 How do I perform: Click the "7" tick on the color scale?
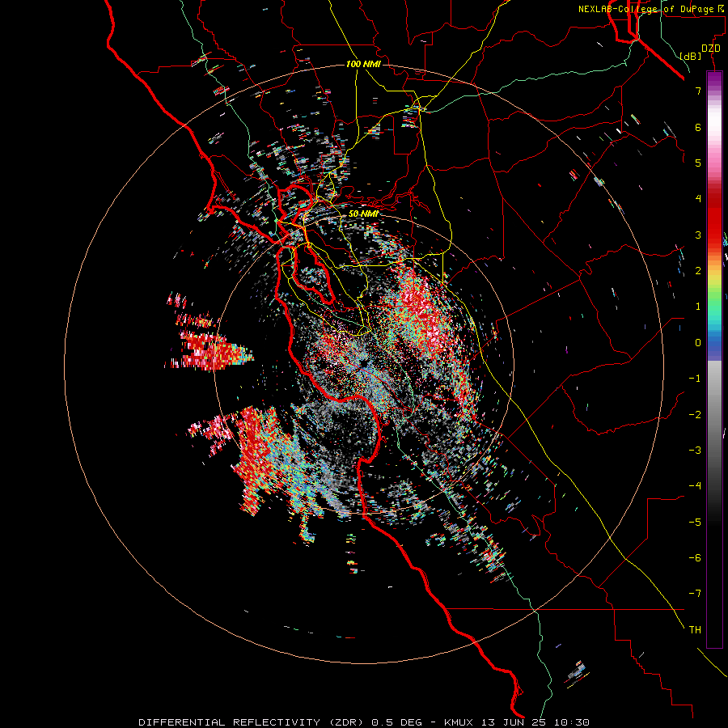[698, 91]
